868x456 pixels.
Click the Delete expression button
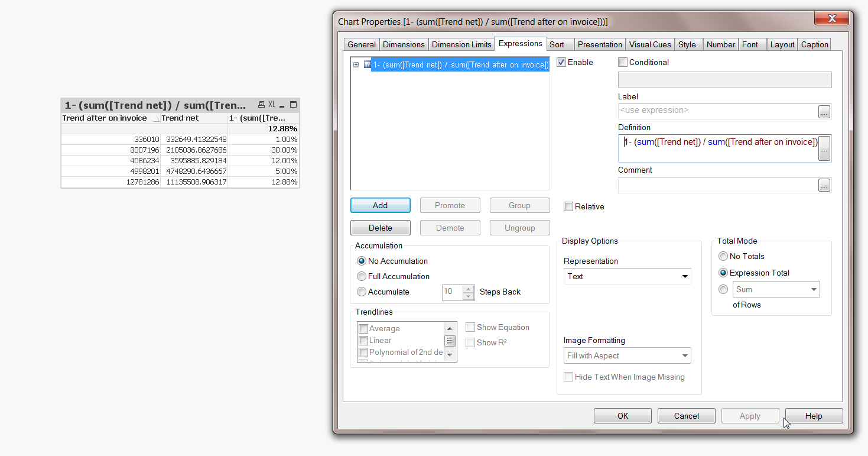point(381,228)
